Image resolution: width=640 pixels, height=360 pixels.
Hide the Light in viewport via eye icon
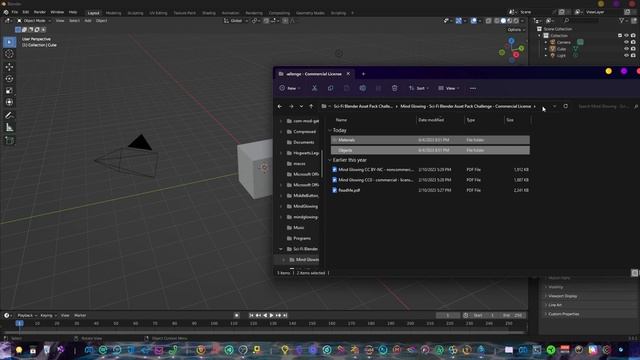point(626,56)
